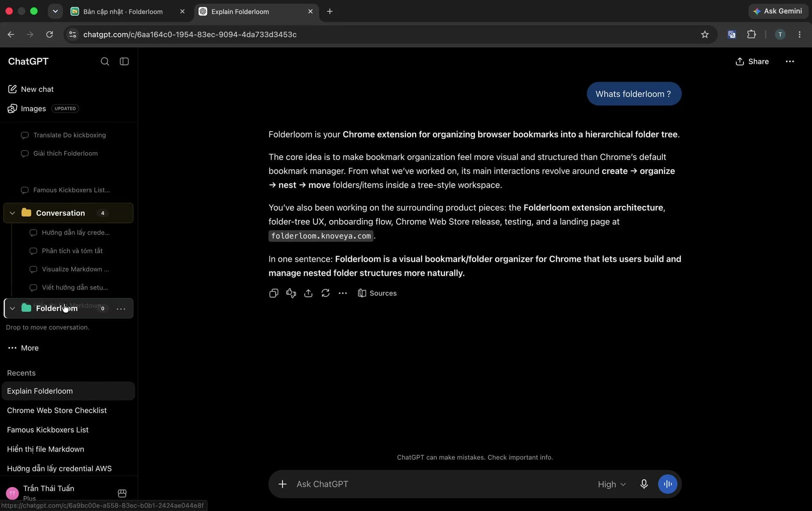Open conversation options three-dot menu
This screenshot has width=812, height=511.
pos(790,62)
